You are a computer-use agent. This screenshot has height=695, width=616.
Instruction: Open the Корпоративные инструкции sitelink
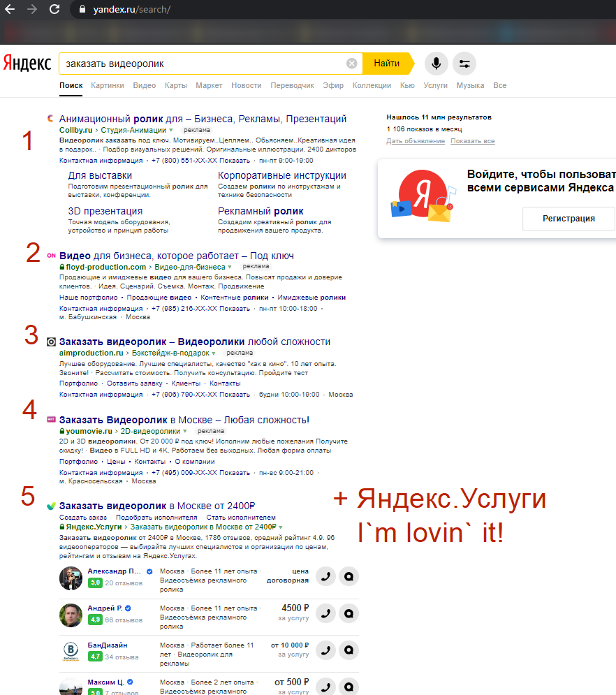(x=282, y=175)
